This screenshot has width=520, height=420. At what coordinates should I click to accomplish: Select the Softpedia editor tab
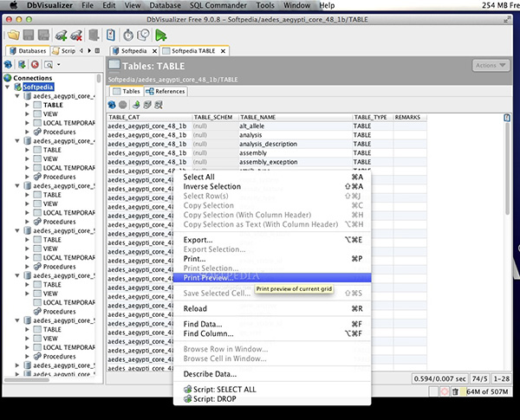pos(133,51)
